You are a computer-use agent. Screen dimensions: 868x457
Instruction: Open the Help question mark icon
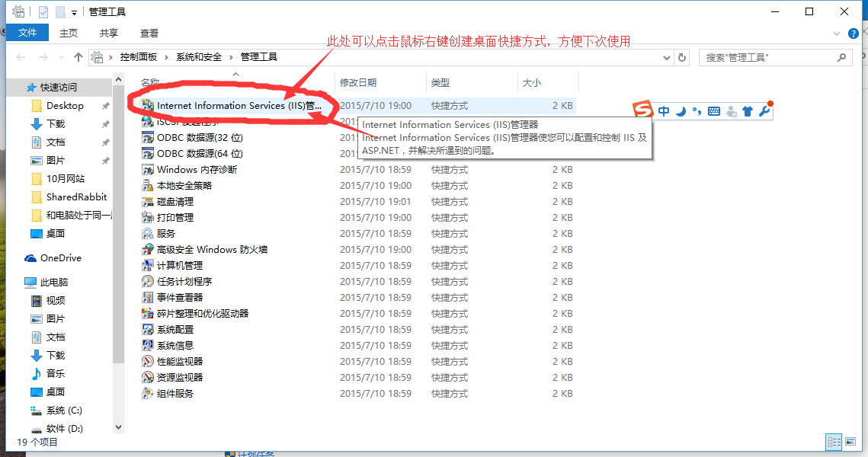coord(854,34)
